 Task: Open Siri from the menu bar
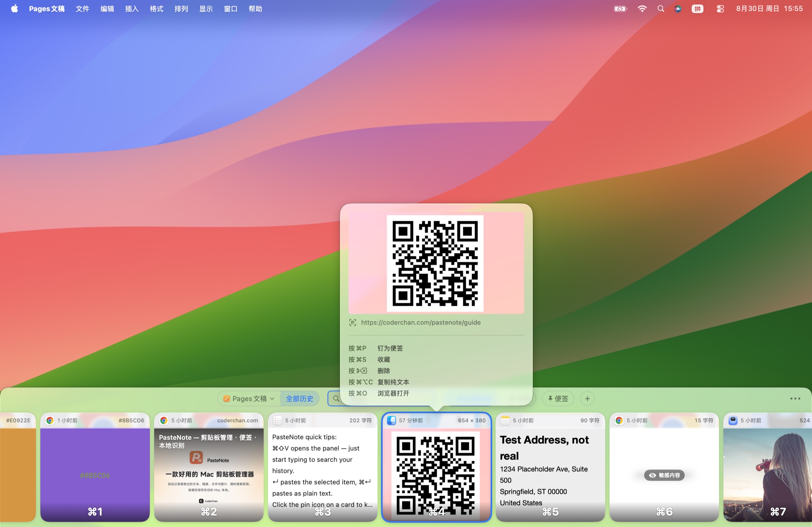[678, 9]
